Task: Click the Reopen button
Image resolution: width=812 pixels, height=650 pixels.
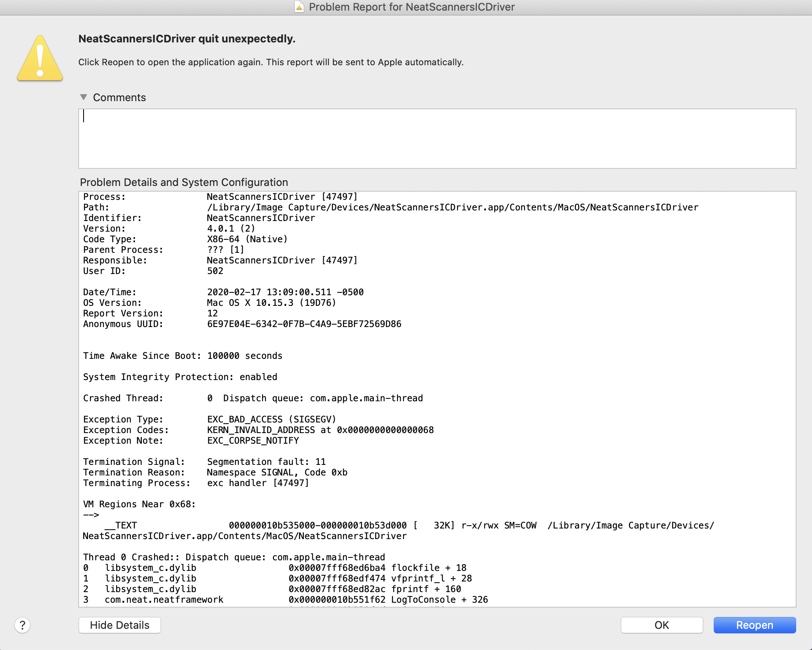Action: [754, 625]
